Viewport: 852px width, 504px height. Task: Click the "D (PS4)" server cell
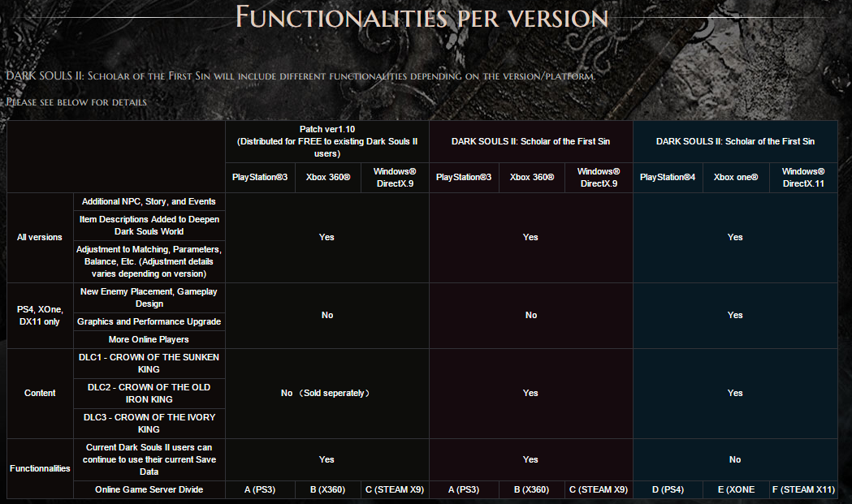click(668, 490)
